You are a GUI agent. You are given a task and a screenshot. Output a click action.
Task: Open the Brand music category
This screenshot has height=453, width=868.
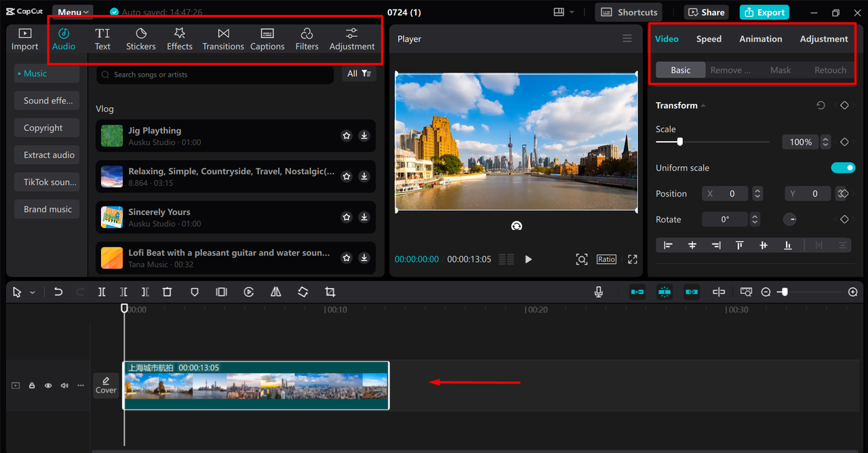click(x=47, y=209)
